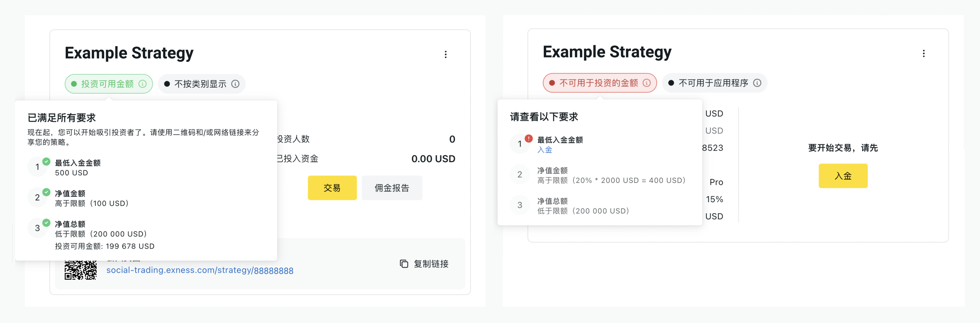Image resolution: width=980 pixels, height=323 pixels.
Task: Click 复制链接 to copy strategy link
Action: (431, 263)
